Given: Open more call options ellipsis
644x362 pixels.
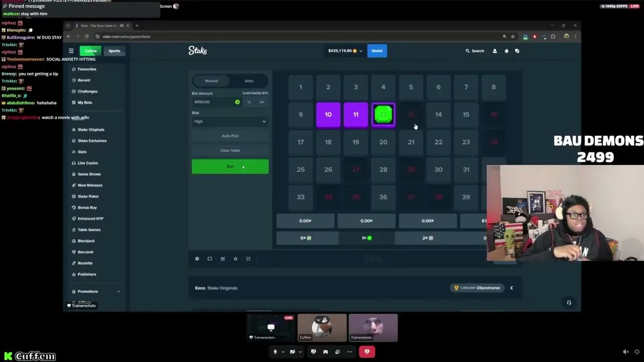Looking at the screenshot, I should [x=350, y=351].
